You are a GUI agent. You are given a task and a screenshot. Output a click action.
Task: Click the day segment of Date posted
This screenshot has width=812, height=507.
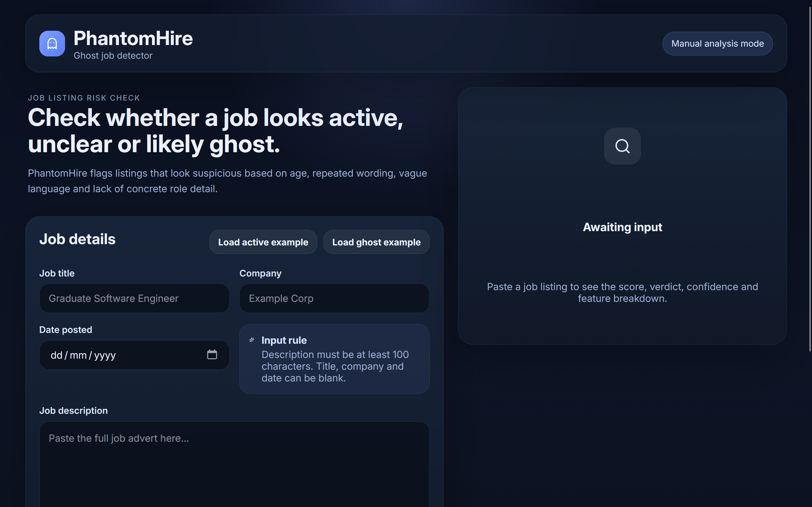[x=56, y=355]
